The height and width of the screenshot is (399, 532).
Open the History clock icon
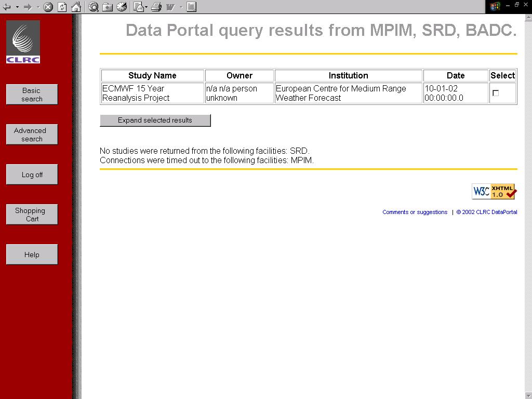(x=122, y=7)
